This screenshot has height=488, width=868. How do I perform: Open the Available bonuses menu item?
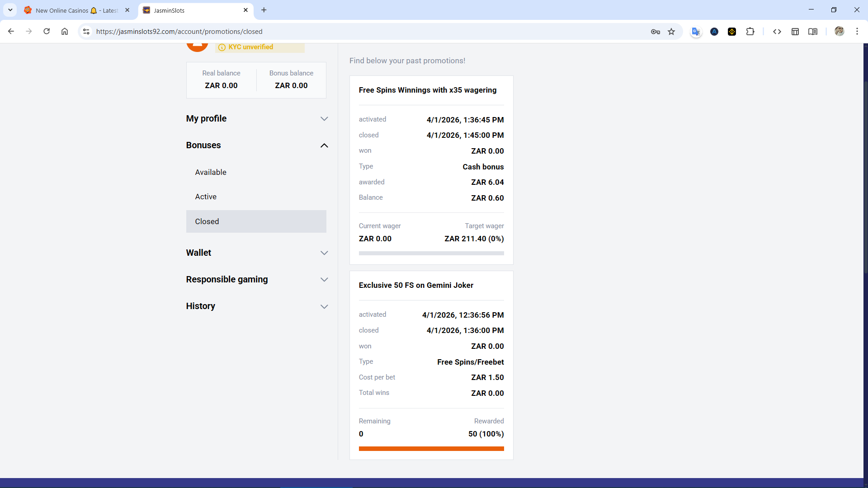211,172
